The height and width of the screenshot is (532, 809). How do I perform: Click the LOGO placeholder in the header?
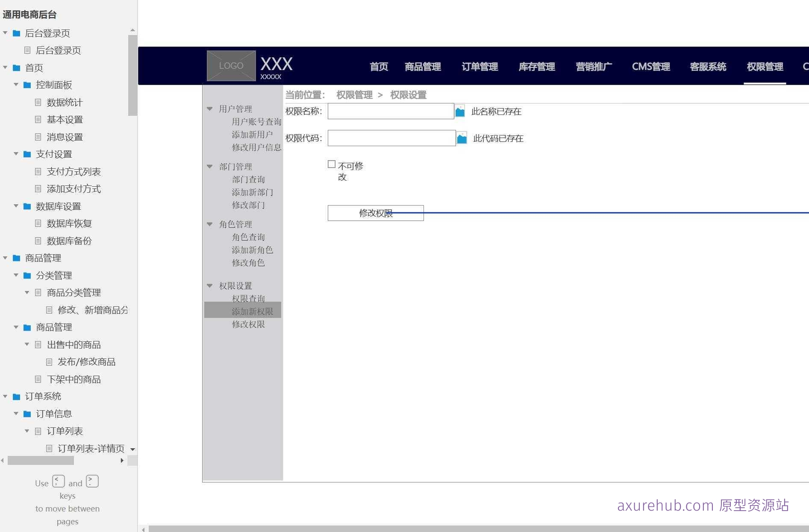(x=230, y=65)
